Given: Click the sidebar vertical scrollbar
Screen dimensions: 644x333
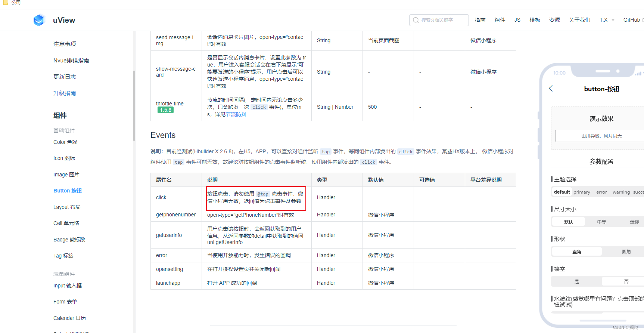Looking at the screenshot, I should click(x=134, y=106).
